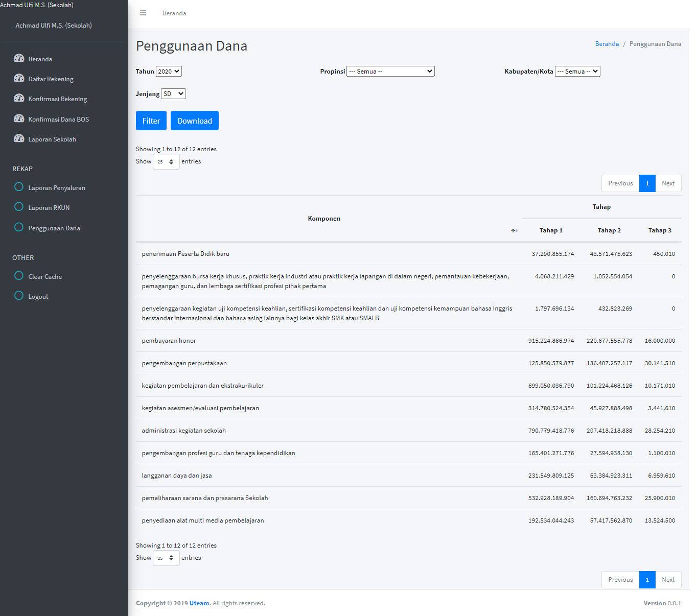Click Logout in the sidebar
This screenshot has height=616, width=697.
[x=38, y=296]
